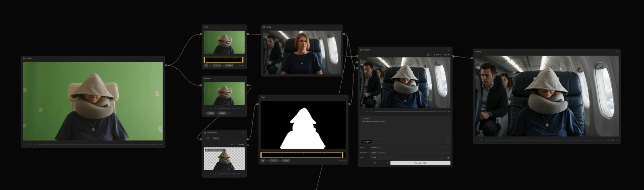Play the Resize node preview

(x=210, y=108)
